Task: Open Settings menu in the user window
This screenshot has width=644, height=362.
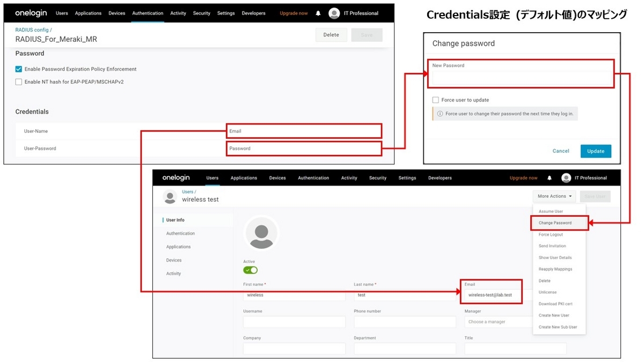Action: pos(407,178)
